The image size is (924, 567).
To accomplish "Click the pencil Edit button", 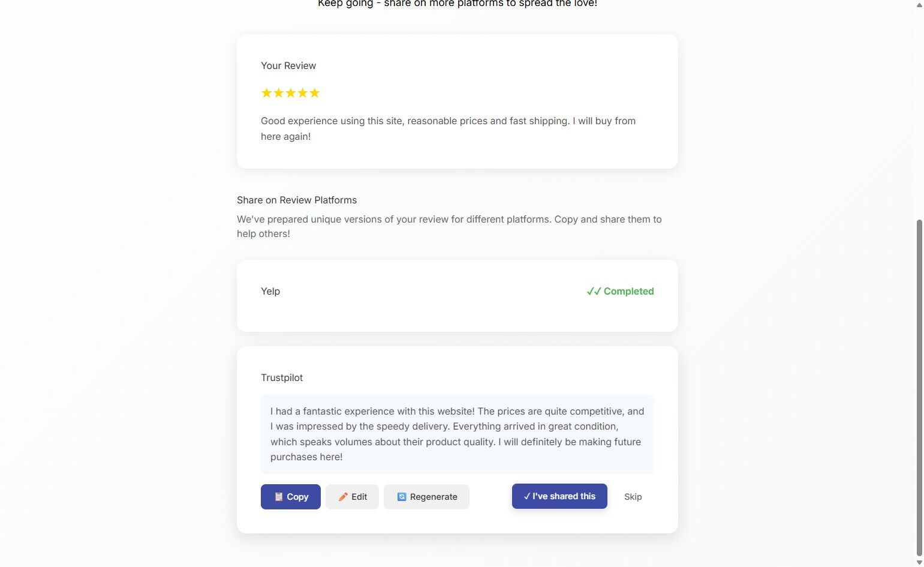I will point(352,497).
